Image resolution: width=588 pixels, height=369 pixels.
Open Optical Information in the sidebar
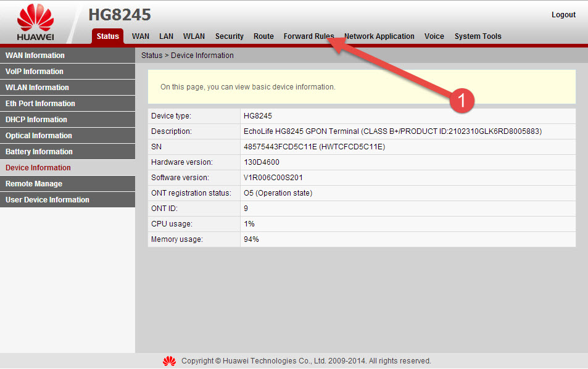pyautogui.click(x=39, y=136)
